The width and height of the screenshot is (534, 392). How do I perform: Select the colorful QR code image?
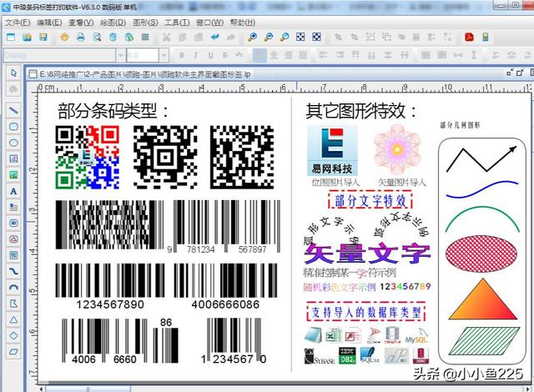click(88, 157)
